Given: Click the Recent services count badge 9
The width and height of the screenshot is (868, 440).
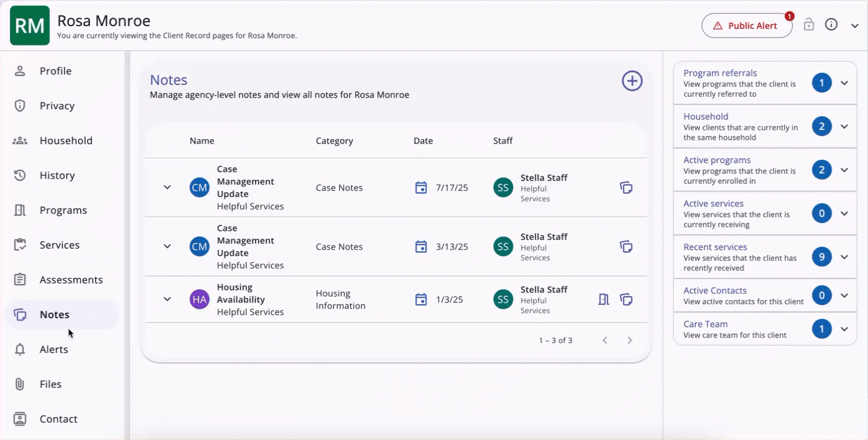Looking at the screenshot, I should (821, 257).
